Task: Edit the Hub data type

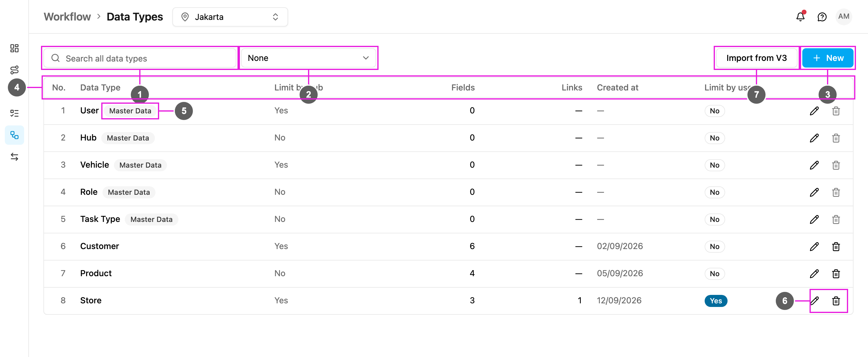Action: click(x=814, y=138)
